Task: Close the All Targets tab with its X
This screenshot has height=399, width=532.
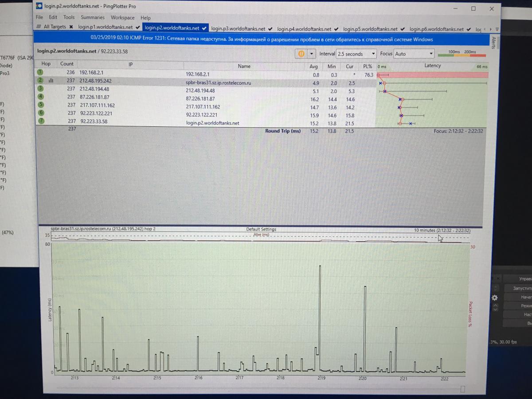Action: coord(70,27)
